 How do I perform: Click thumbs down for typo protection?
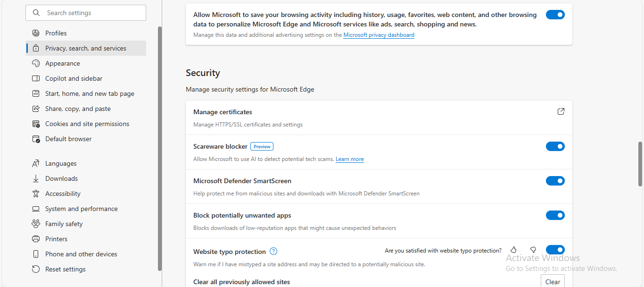(x=533, y=250)
